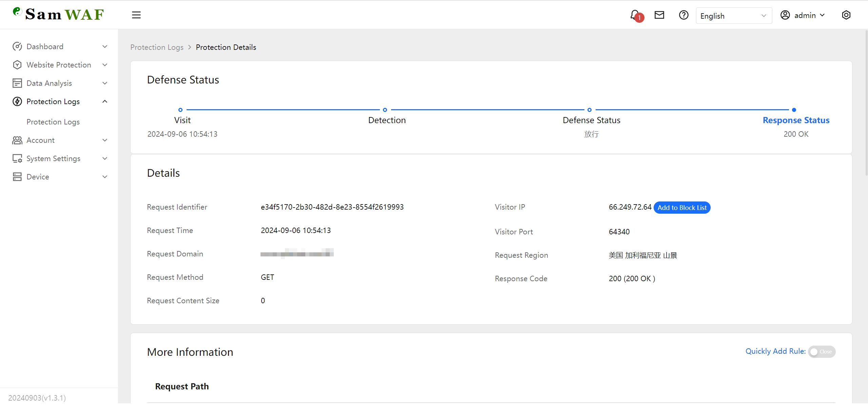Screen dimensions: 868x407
Task: Toggle the Quickly Add Rule switch
Action: pos(821,352)
